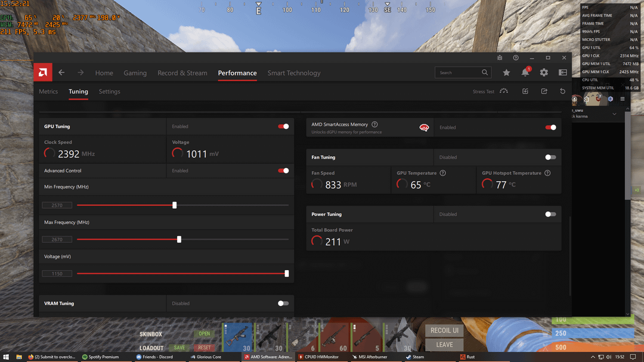Open the SmartAccess Memory info tooltip
This screenshot has width=644, height=362.
coord(374,125)
